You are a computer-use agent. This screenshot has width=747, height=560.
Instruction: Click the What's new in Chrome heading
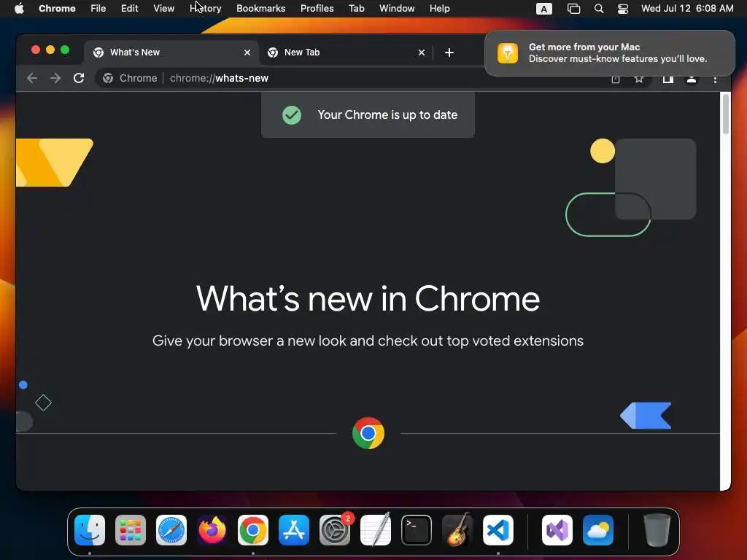point(368,298)
